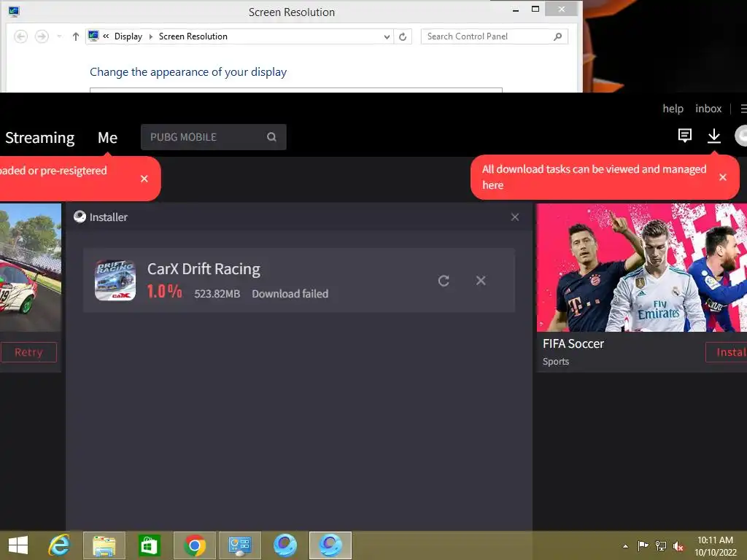Image resolution: width=747 pixels, height=560 pixels.
Task: Maximize the Screen Resolution window
Action: click(x=535, y=9)
